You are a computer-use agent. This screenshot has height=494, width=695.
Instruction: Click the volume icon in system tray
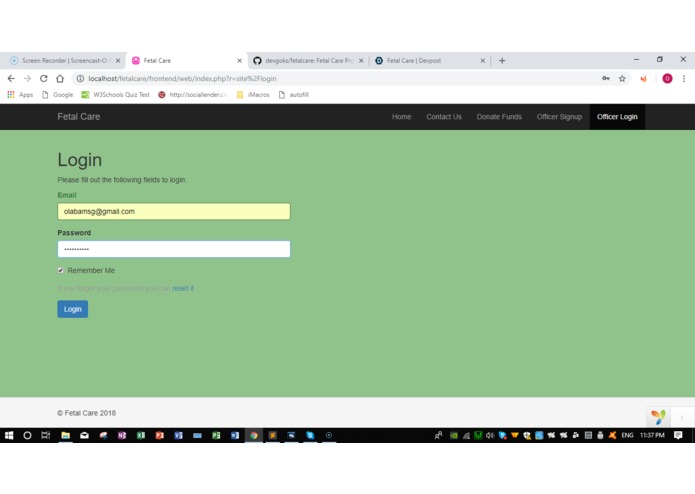(489, 436)
